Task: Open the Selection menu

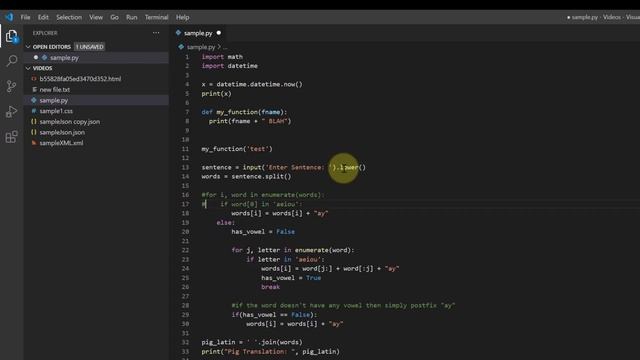Action: tap(69, 17)
